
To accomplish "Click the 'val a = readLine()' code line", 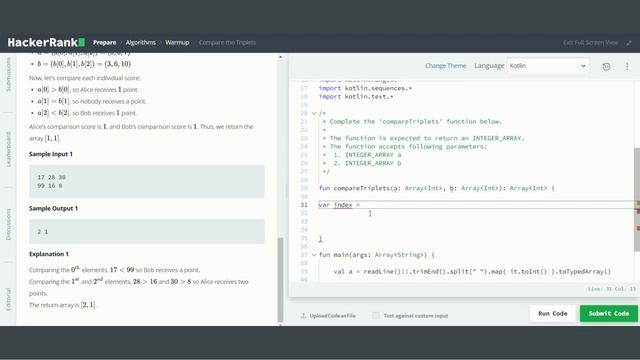I will (x=472, y=271).
